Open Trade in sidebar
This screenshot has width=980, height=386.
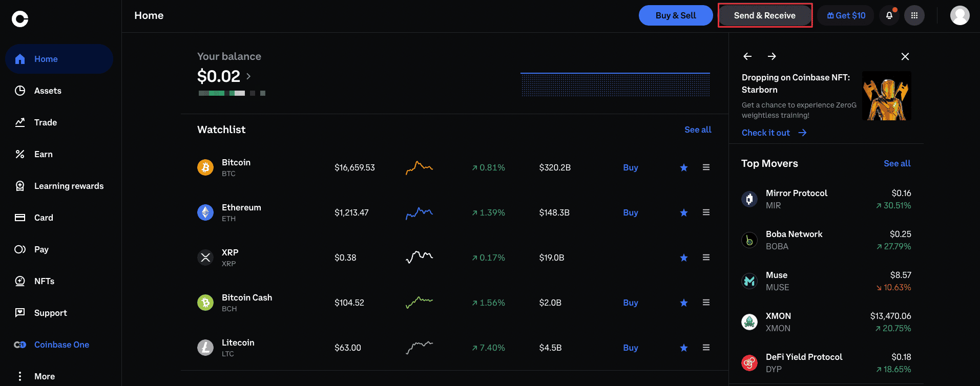click(x=59, y=122)
